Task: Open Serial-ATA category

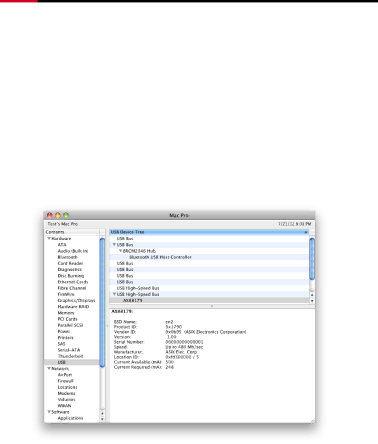Action: (69, 350)
